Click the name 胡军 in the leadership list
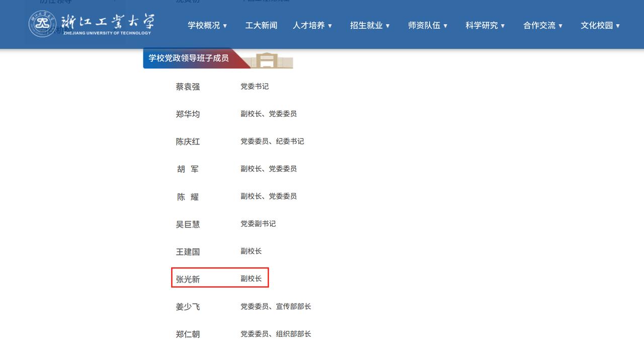Image resolution: width=644 pixels, height=355 pixels. click(x=188, y=169)
